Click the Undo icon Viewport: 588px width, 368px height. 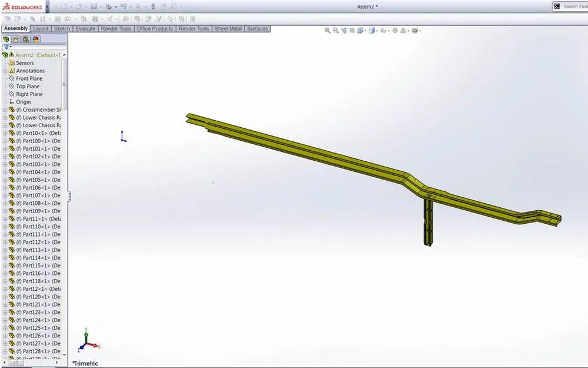click(123, 6)
